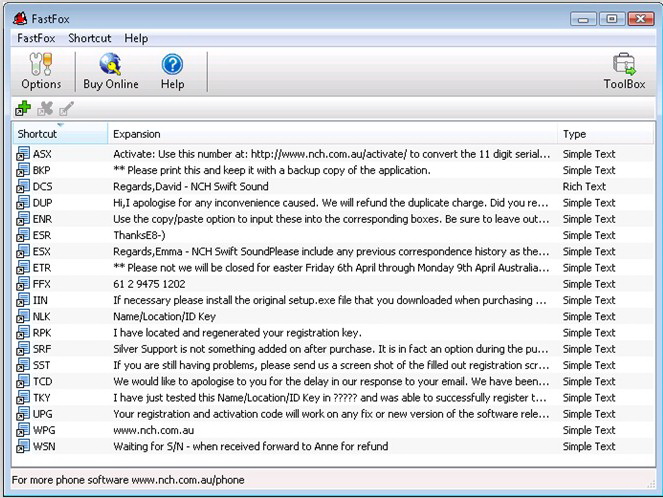Image resolution: width=663 pixels, height=498 pixels.
Task: Click Simple Text type in WSN row
Action: click(589, 446)
